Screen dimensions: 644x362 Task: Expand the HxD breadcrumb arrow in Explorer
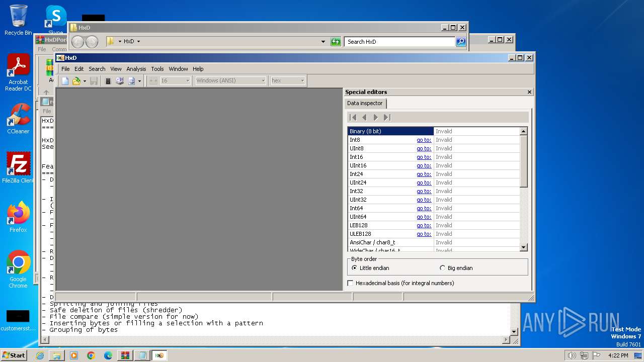(x=138, y=42)
